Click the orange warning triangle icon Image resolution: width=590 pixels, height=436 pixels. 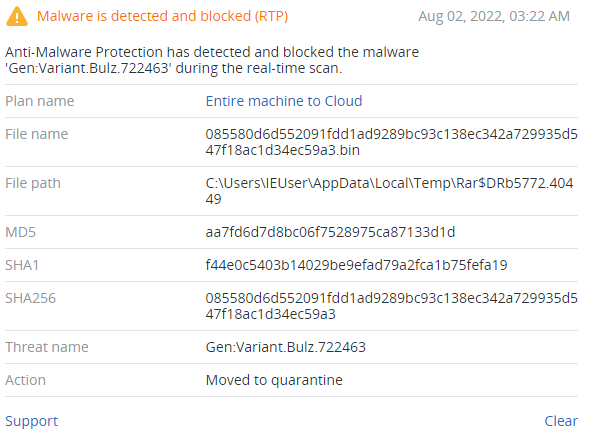coord(17,17)
